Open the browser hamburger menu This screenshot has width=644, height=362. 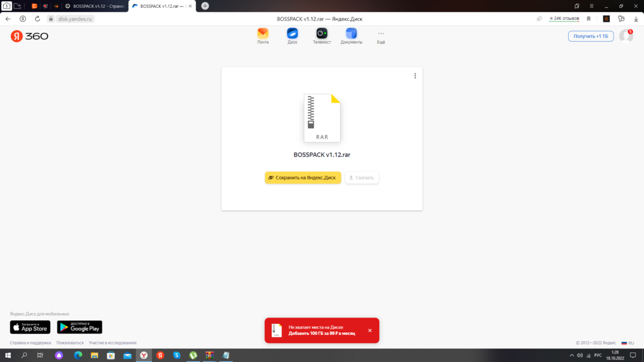pos(591,6)
